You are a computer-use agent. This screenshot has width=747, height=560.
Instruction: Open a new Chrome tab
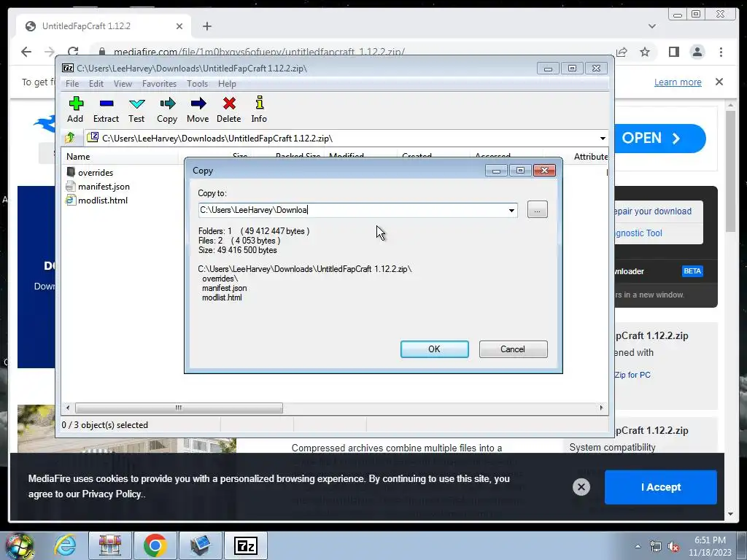(206, 26)
